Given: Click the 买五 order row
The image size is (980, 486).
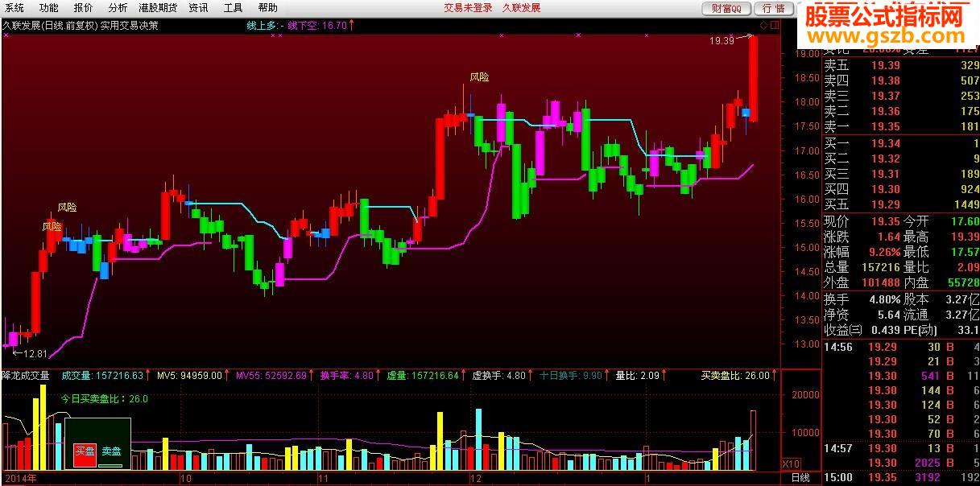Looking at the screenshot, I should point(901,204).
